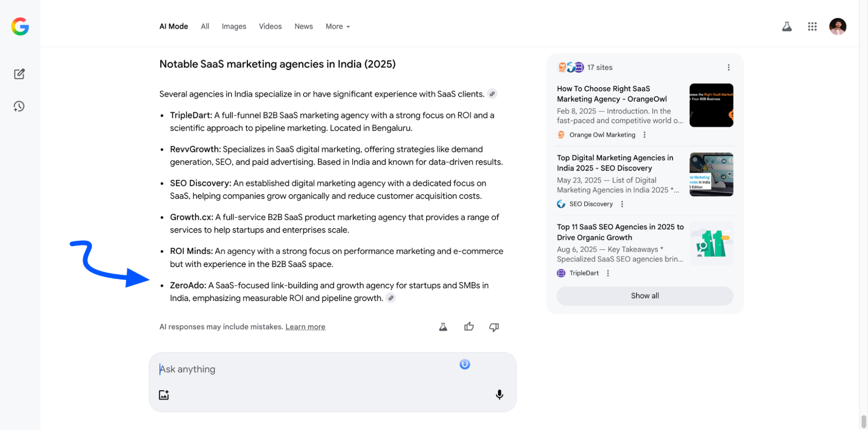Screen dimensions: 868x430
Task: Click the Google logo
Action: 19,26
